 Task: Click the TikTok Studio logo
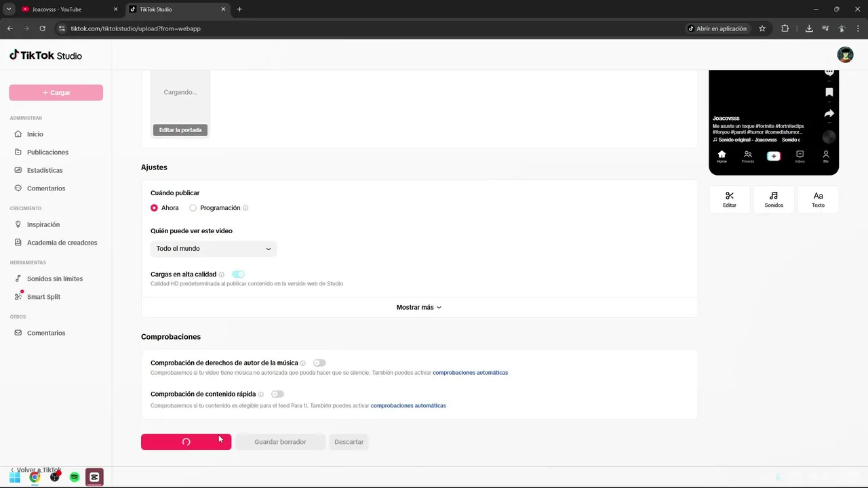(x=45, y=56)
